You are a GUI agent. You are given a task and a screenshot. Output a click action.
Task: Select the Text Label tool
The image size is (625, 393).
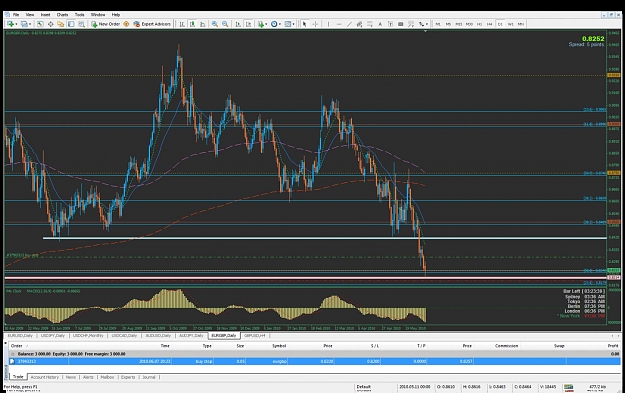click(x=390, y=24)
